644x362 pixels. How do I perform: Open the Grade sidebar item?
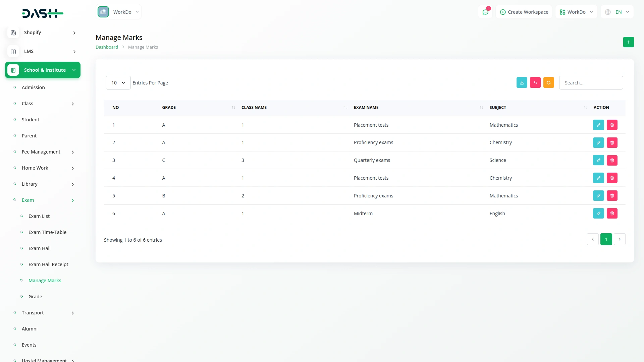point(35,297)
